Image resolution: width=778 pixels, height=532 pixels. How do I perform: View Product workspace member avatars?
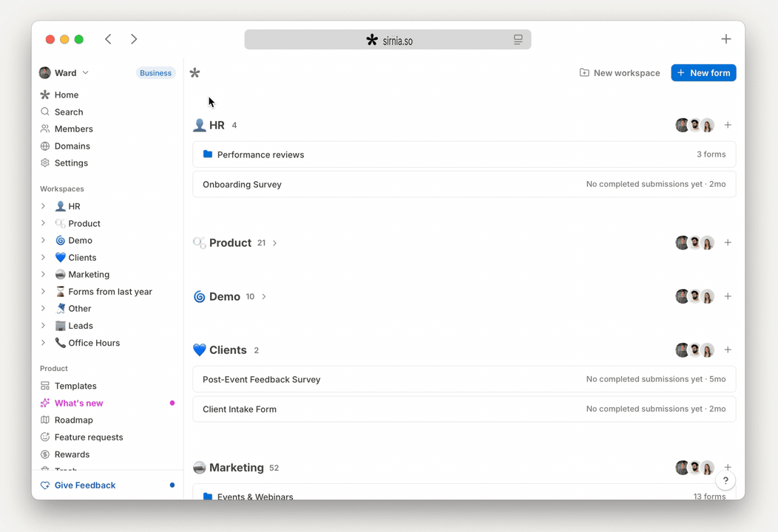694,242
